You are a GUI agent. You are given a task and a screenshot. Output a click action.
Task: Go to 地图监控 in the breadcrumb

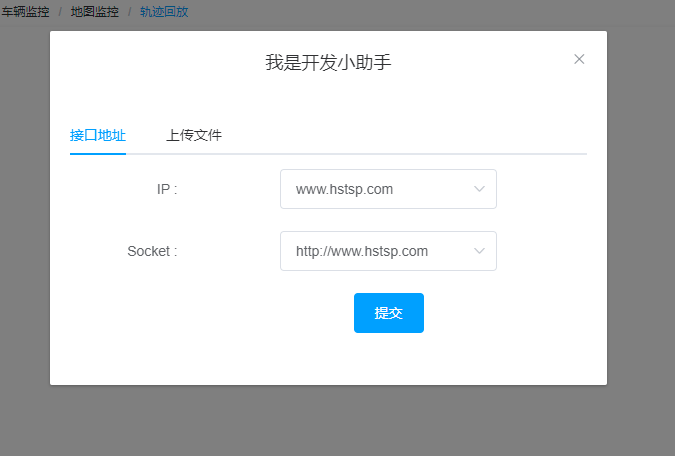click(95, 12)
